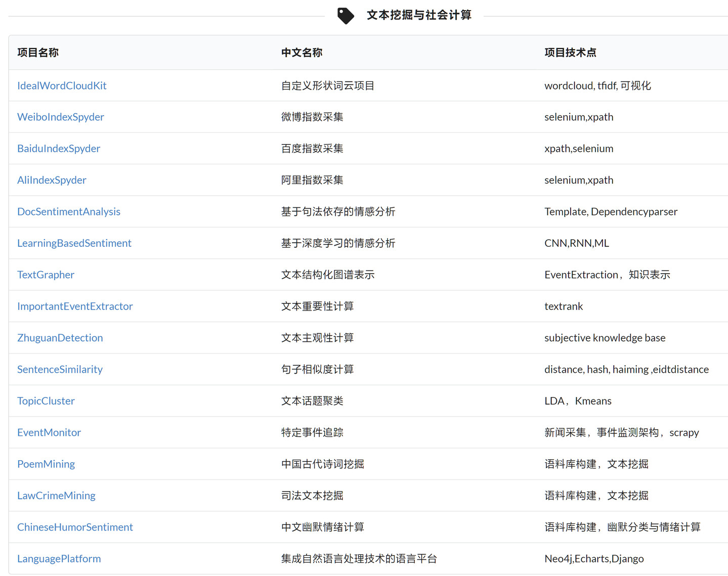Image resolution: width=728 pixels, height=576 pixels.
Task: Select the LearningBasedSentiment link
Action: (x=74, y=243)
